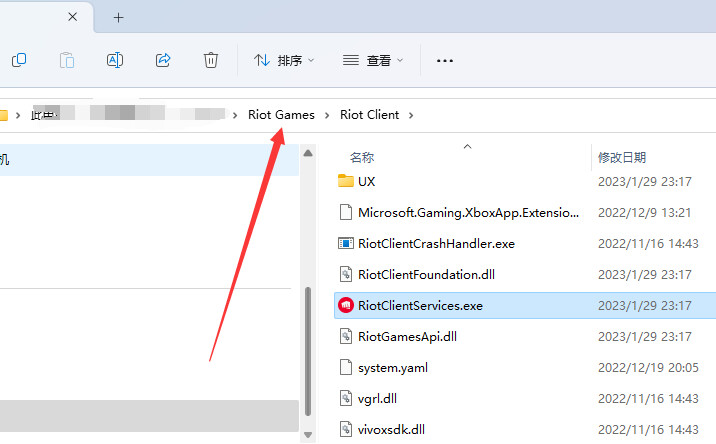Click RiotClientFoundation.dll icon

[x=346, y=275]
